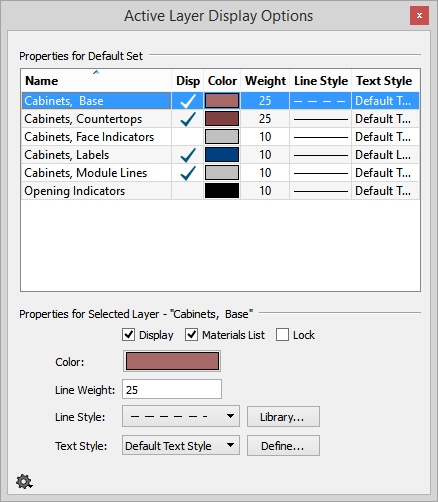The width and height of the screenshot is (438, 502).
Task: Uncheck the Materials List checkbox
Action: pos(192,335)
